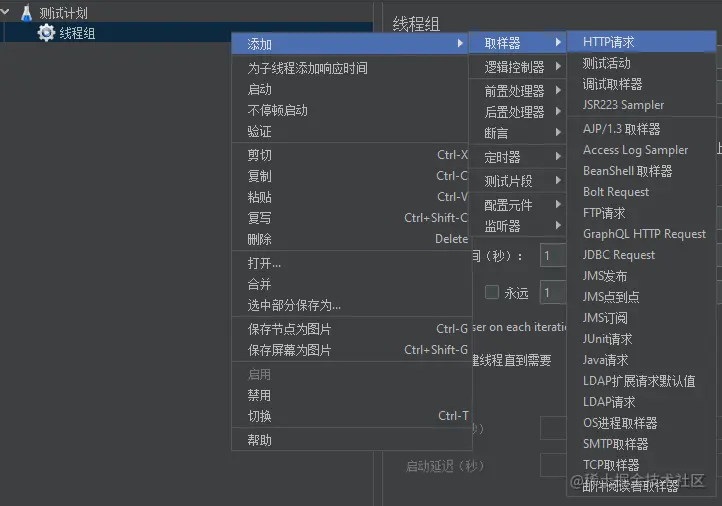Expand the 监听器 submenu
Viewport: 722px width, 506px height.
518,226
